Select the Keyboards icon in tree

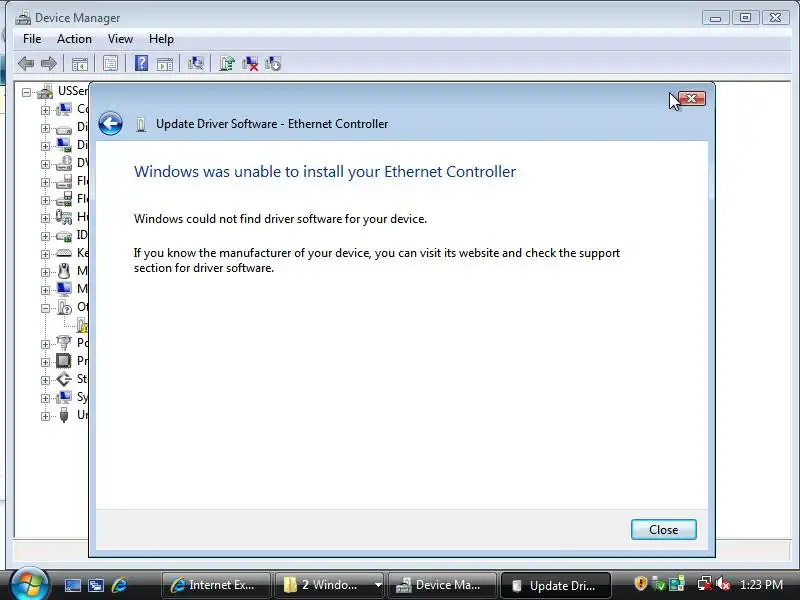(x=64, y=253)
